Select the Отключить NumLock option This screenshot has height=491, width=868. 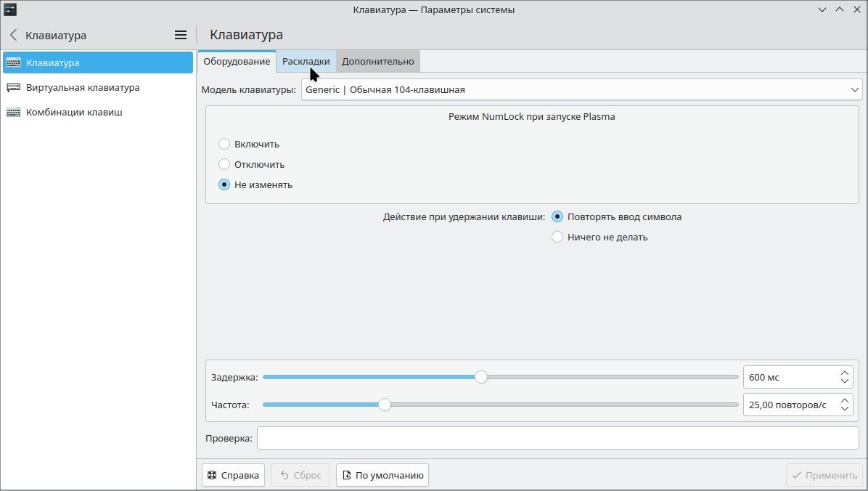point(224,164)
